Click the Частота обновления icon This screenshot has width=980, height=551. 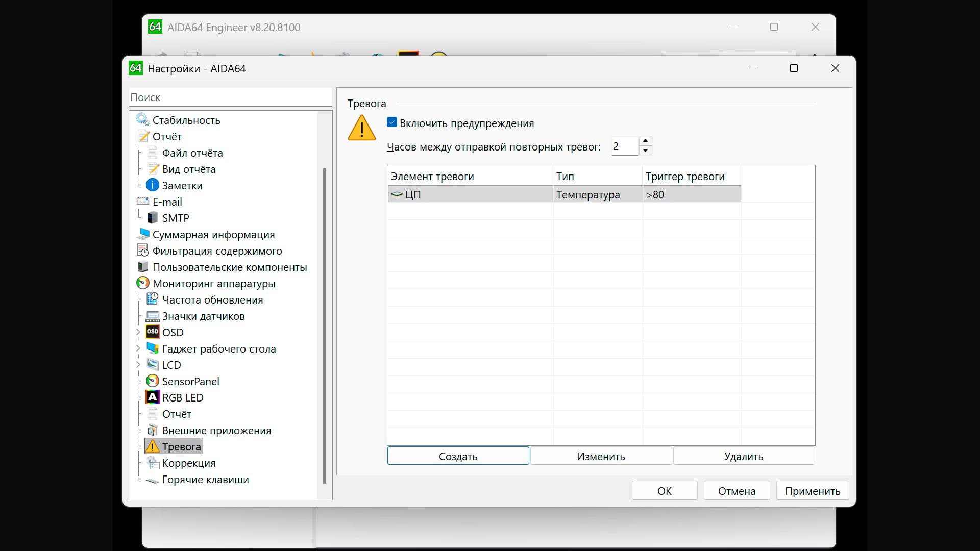pyautogui.click(x=152, y=299)
